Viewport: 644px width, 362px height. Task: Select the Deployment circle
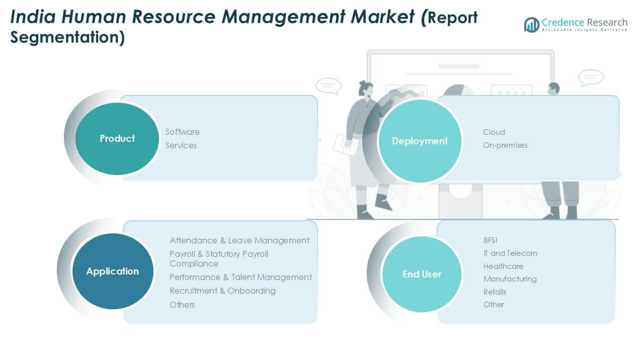tap(420, 141)
